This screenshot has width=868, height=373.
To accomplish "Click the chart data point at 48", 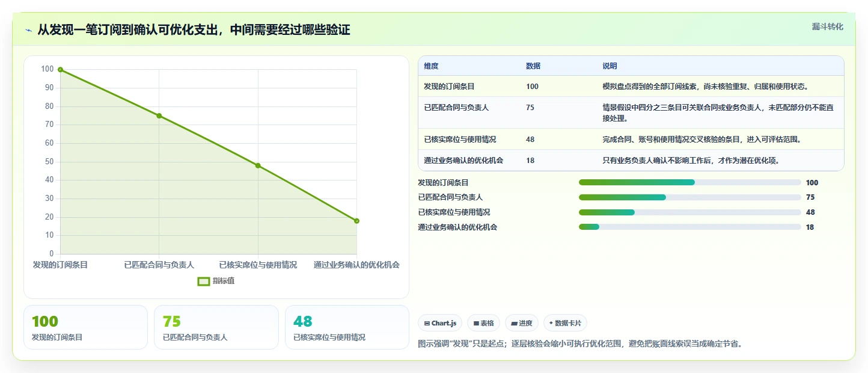I will pos(258,165).
